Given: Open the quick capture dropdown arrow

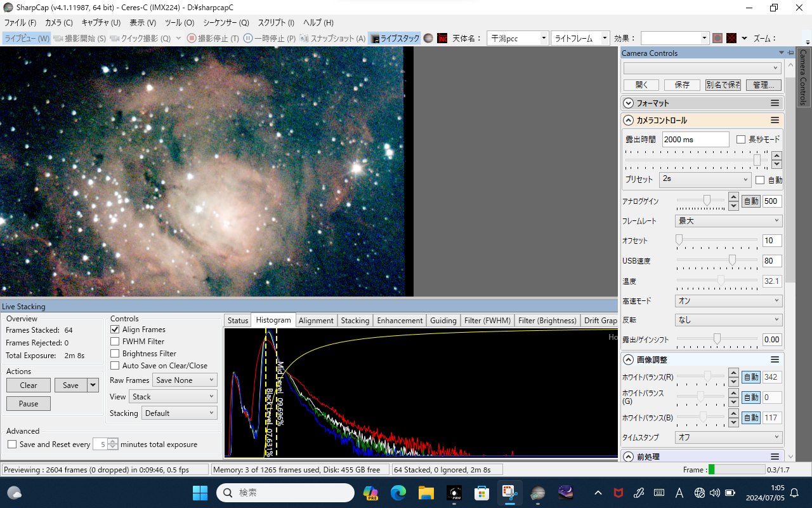Looking at the screenshot, I should coord(178,38).
